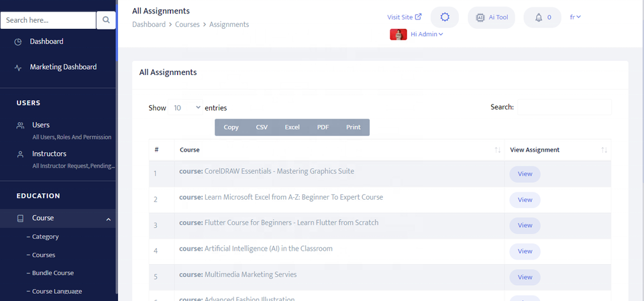This screenshot has width=644, height=301.
Task: Select Bundle Course in the sidebar
Action: click(x=53, y=273)
